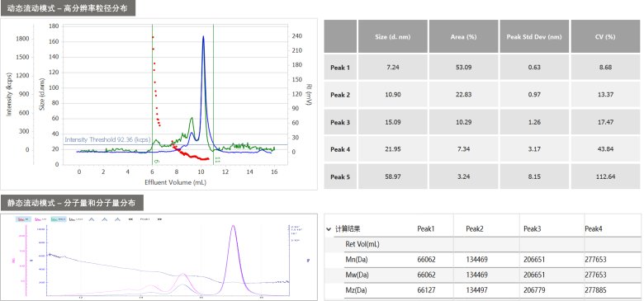Select the Ret Vol(mL) row

pyautogui.click(x=482, y=244)
